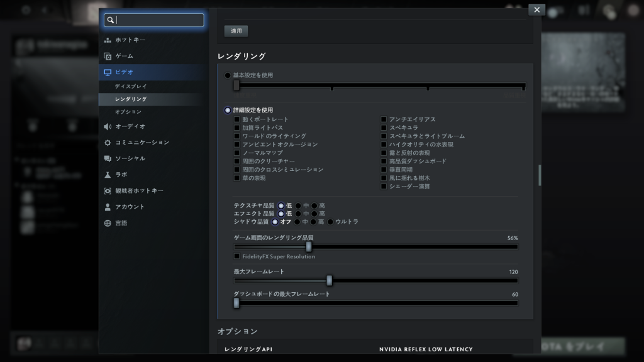644x362 pixels.
Task: Select the Language (言語) globe icon
Action: point(108,223)
